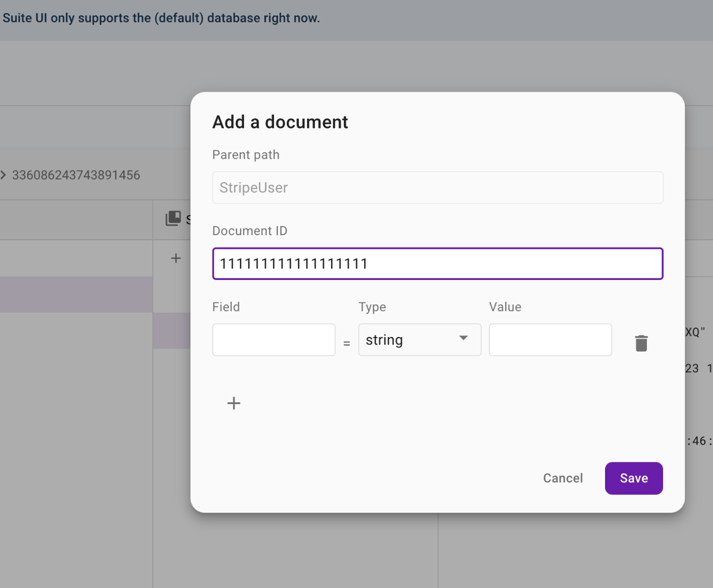Click the collection icon behind the dialog
The image size is (713, 588).
173,218
